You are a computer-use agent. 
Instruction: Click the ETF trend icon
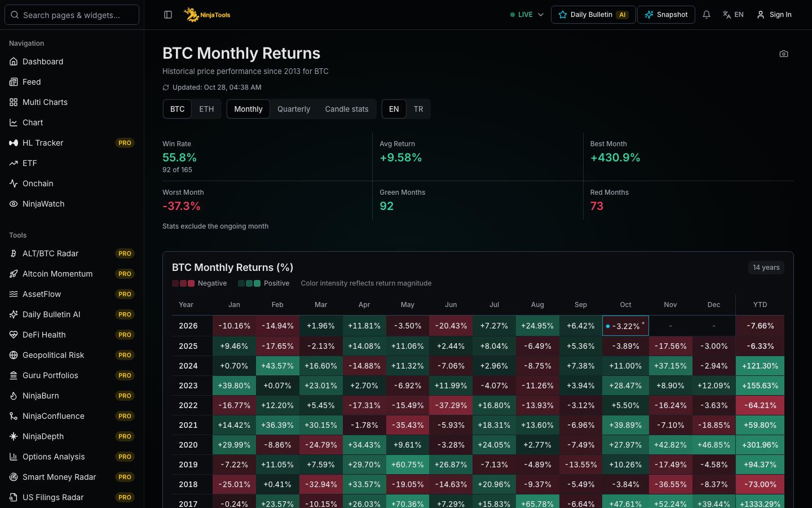point(14,163)
